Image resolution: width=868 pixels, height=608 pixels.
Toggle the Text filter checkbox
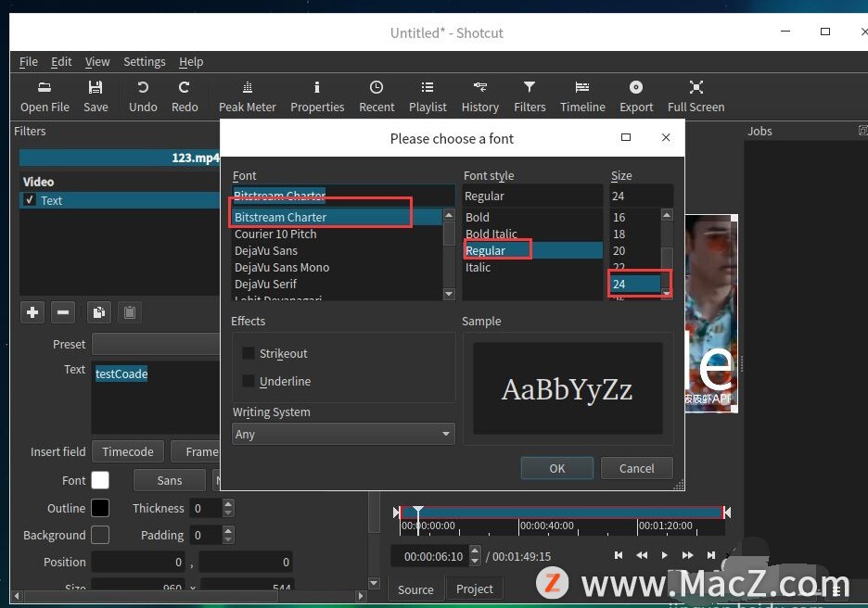[30, 199]
